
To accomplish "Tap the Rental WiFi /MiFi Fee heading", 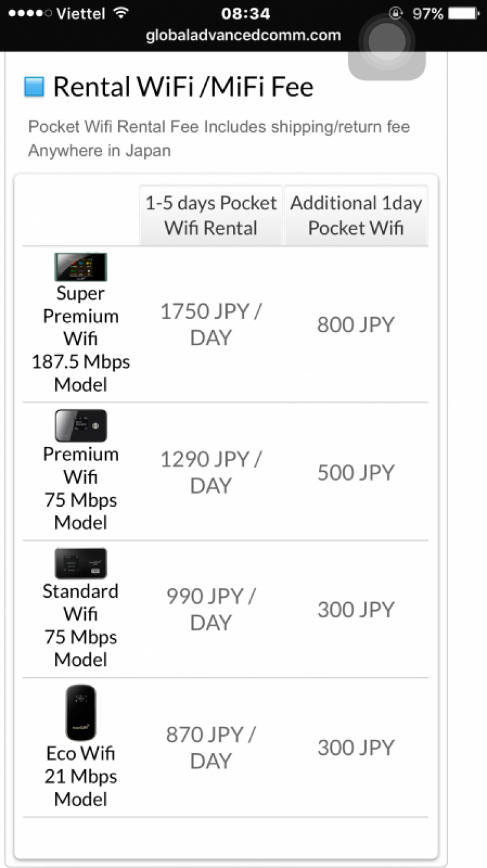I will [x=183, y=86].
